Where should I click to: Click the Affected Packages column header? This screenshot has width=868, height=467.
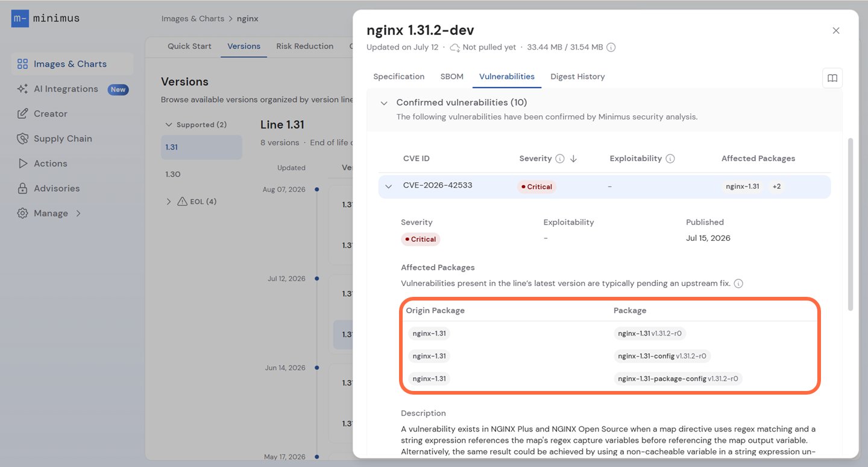(758, 159)
